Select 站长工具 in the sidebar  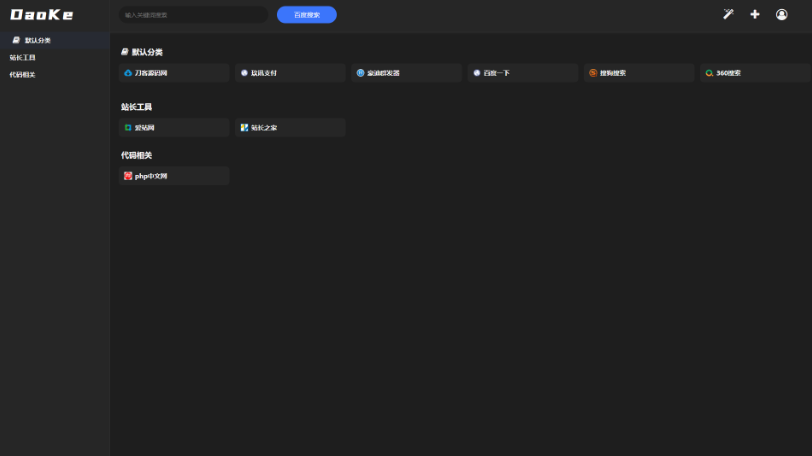pyautogui.click(x=23, y=58)
